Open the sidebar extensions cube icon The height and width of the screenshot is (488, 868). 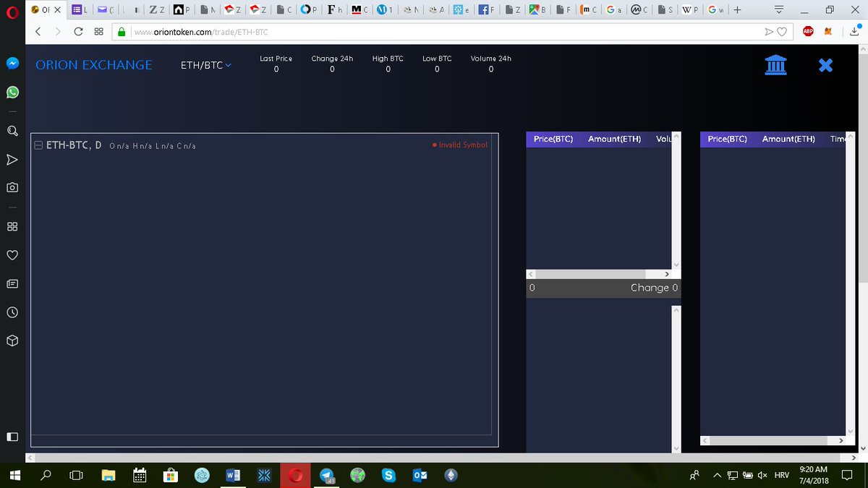click(12, 340)
